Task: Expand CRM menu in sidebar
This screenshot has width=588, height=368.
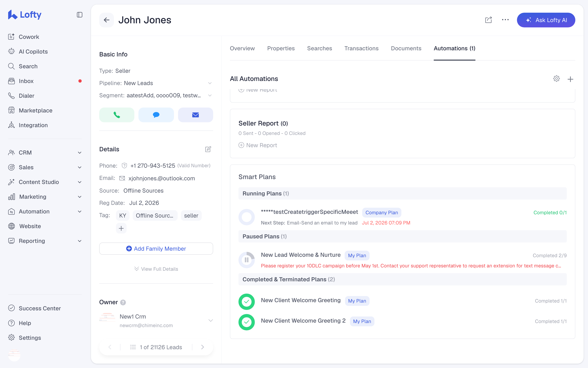Action: pyautogui.click(x=45, y=153)
